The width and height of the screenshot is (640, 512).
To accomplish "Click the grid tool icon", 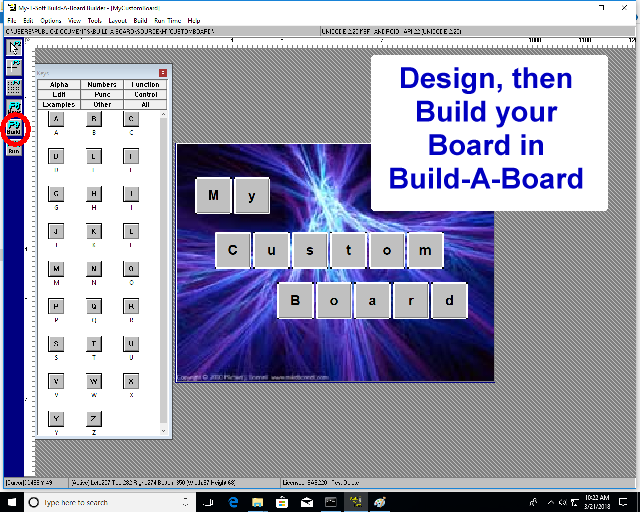I will tap(15, 86).
